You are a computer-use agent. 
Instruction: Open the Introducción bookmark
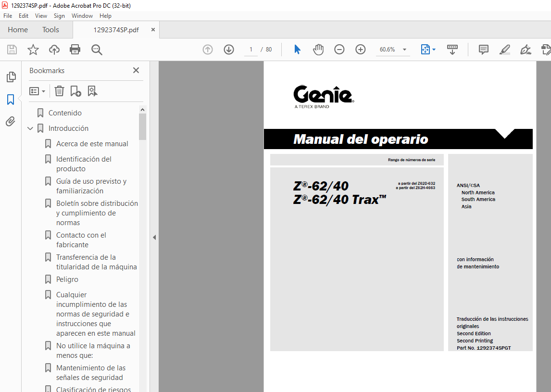pyautogui.click(x=69, y=128)
